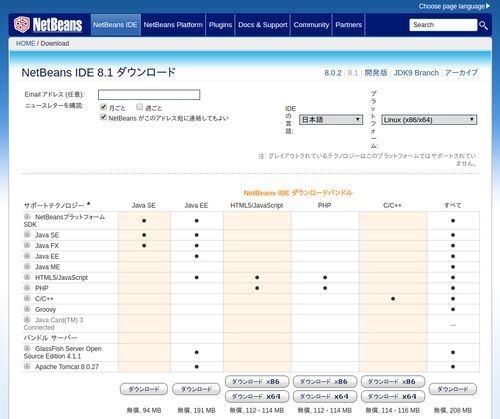Click the 'Groovy' row label
The width and height of the screenshot is (500, 419).
point(46,310)
